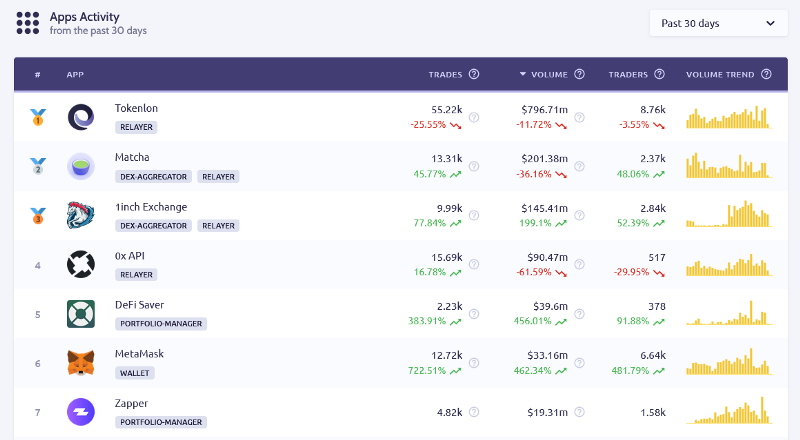Click the Matcha volume trend chart
Image resolution: width=800 pixels, height=440 pixels.
point(729,165)
